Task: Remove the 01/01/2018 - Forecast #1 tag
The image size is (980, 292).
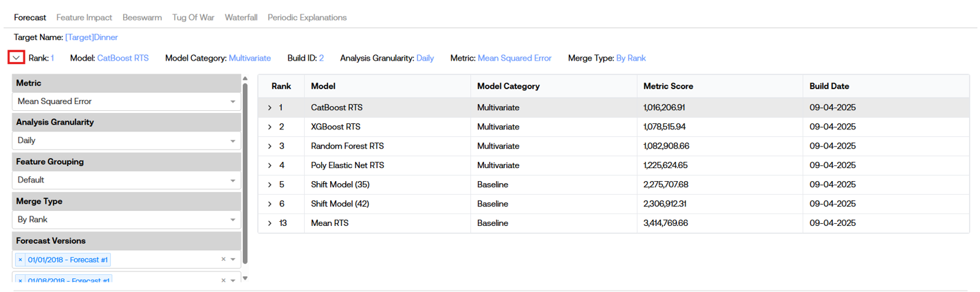Action: point(20,260)
